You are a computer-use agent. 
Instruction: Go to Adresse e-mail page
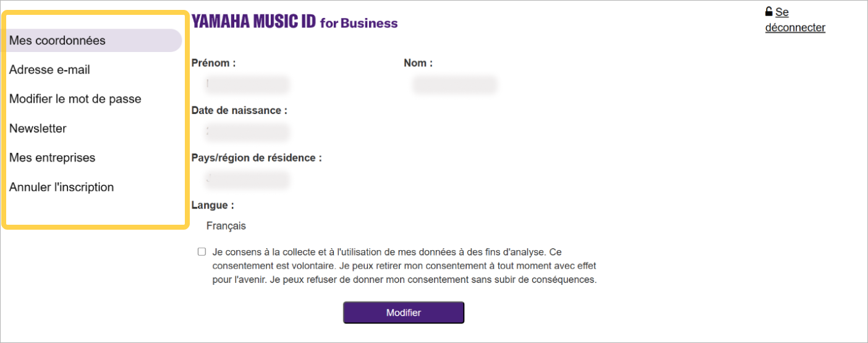[x=49, y=70]
